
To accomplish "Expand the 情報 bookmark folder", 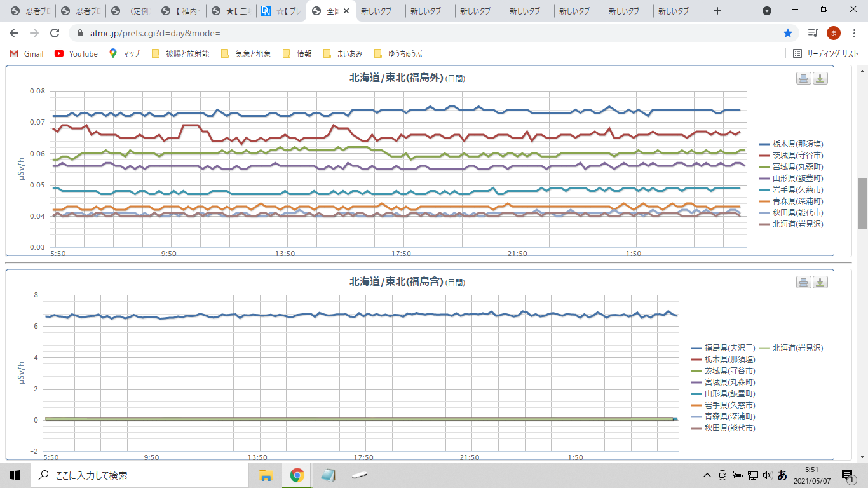I will pyautogui.click(x=297, y=54).
